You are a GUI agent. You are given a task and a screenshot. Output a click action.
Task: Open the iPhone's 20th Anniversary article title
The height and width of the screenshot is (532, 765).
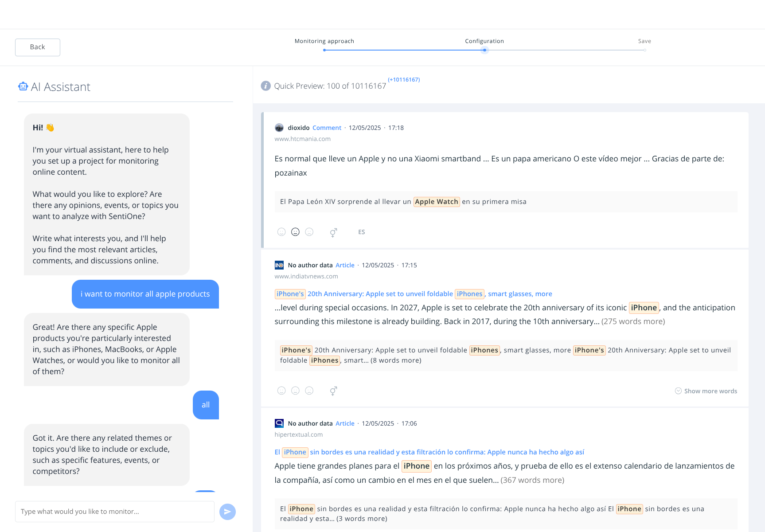(414, 294)
